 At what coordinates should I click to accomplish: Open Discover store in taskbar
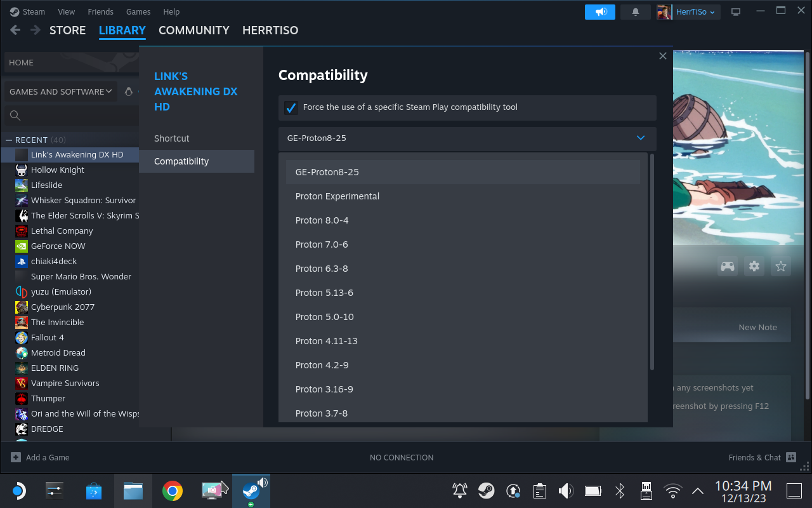[x=94, y=490]
